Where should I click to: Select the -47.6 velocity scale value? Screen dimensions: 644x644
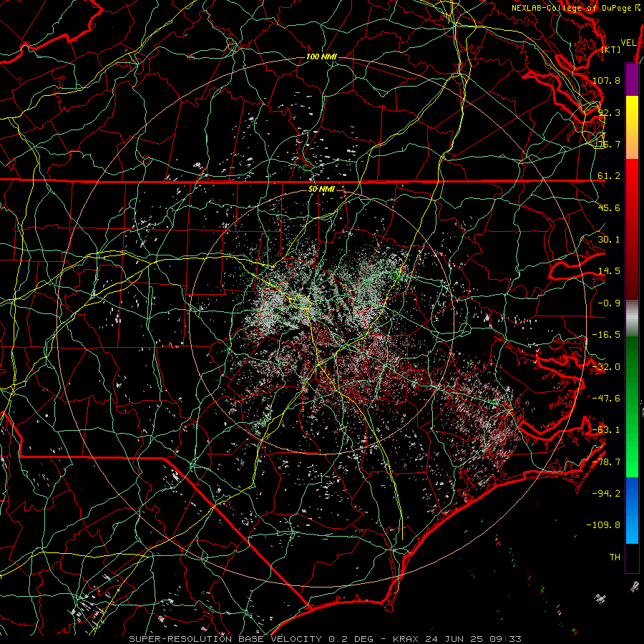(x=606, y=399)
